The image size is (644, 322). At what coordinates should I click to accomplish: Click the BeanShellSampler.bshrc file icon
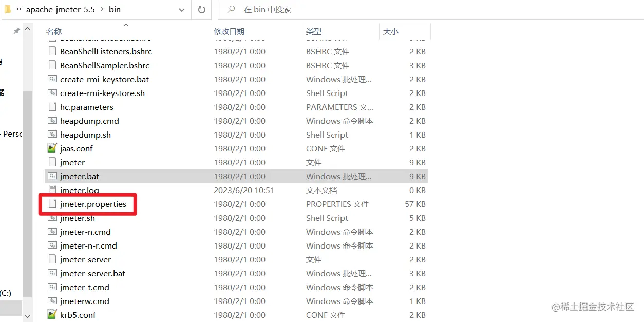(x=51, y=65)
